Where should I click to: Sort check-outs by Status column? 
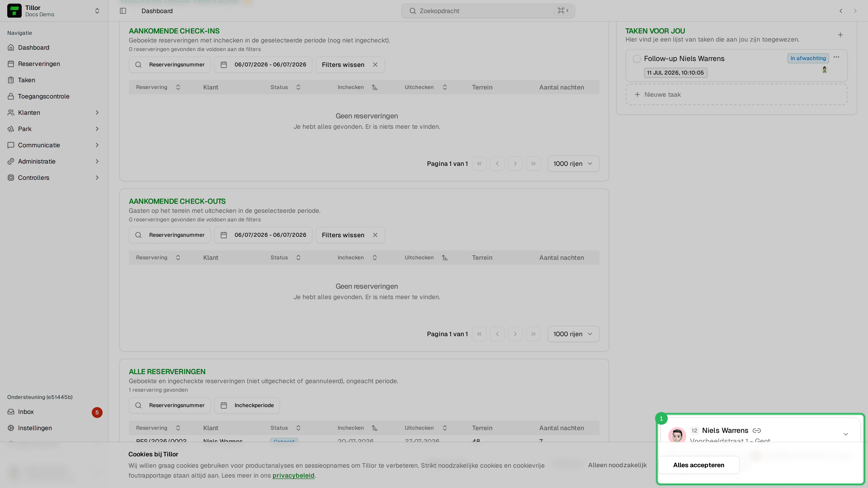[285, 258]
